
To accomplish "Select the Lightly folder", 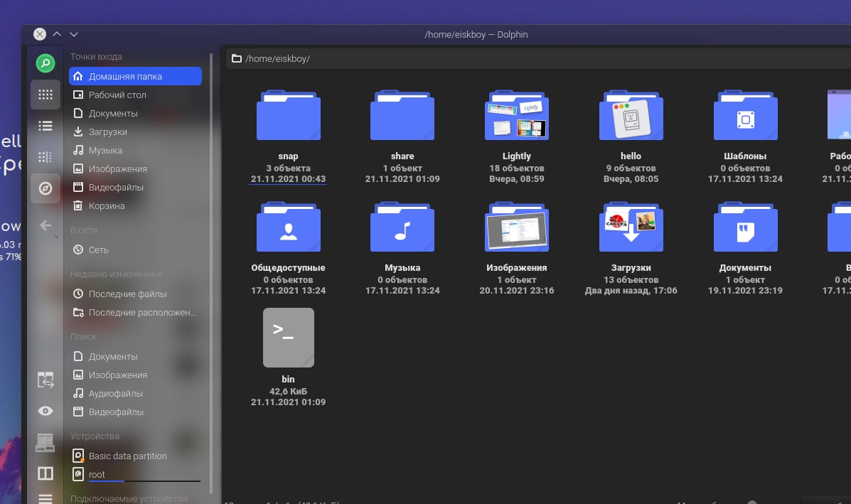I will (517, 136).
